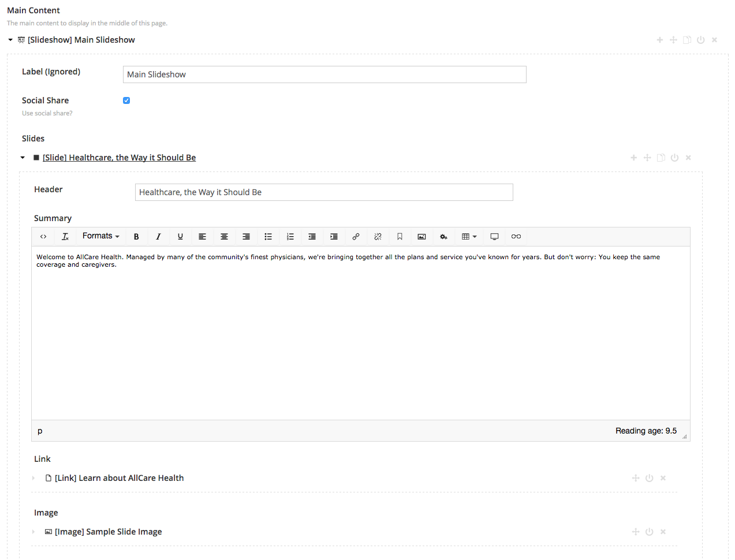Screen dimensions: 735x560
Task: Click the italic formatting icon
Action: click(158, 237)
